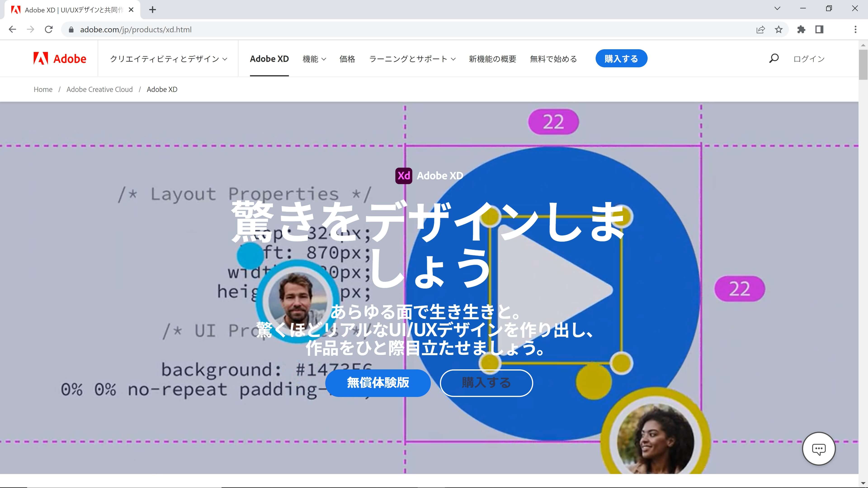This screenshot has width=868, height=488.
Task: Expand クリエイティビティとデザイン menu
Action: click(x=168, y=59)
